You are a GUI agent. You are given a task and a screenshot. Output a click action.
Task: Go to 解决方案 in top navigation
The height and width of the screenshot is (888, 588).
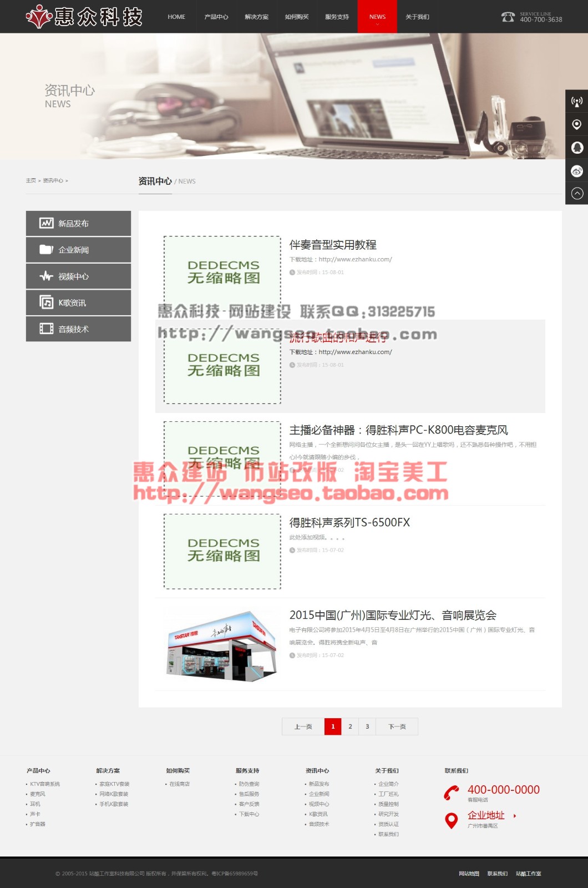[x=256, y=17]
